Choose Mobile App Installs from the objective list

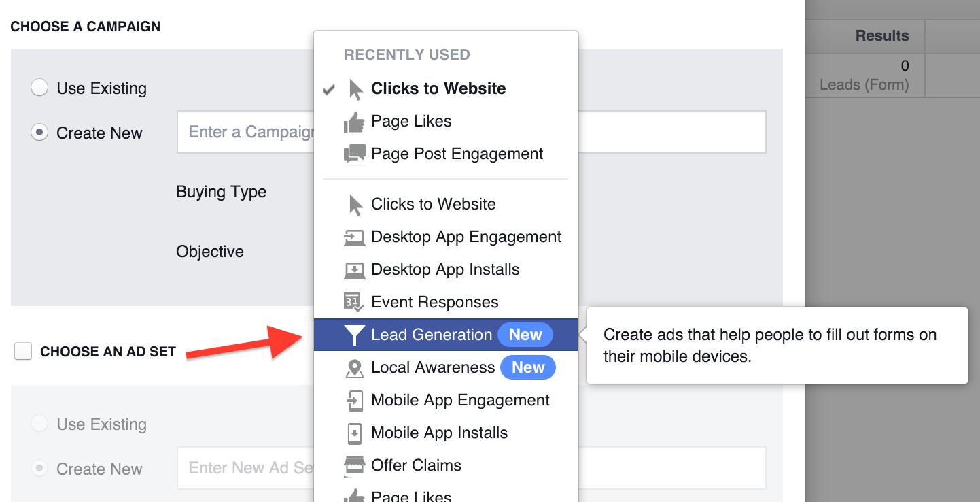pyautogui.click(x=439, y=433)
